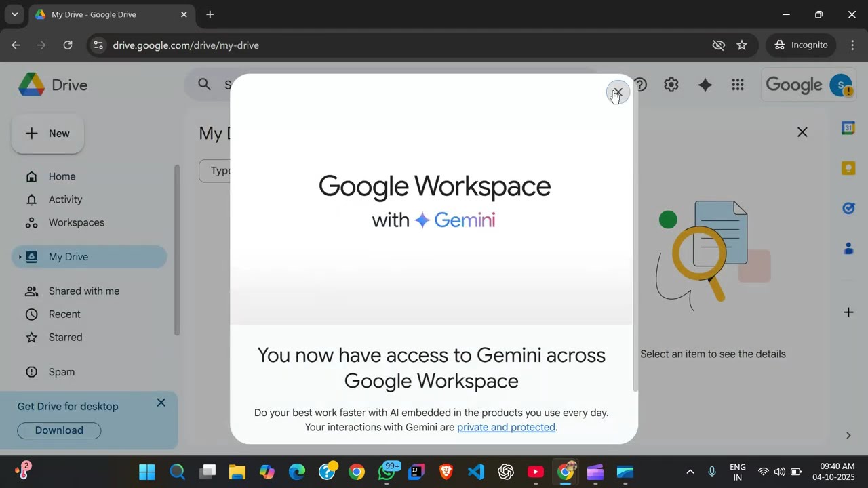This screenshot has height=488, width=868.
Task: Open the Google apps grid
Action: point(738,85)
